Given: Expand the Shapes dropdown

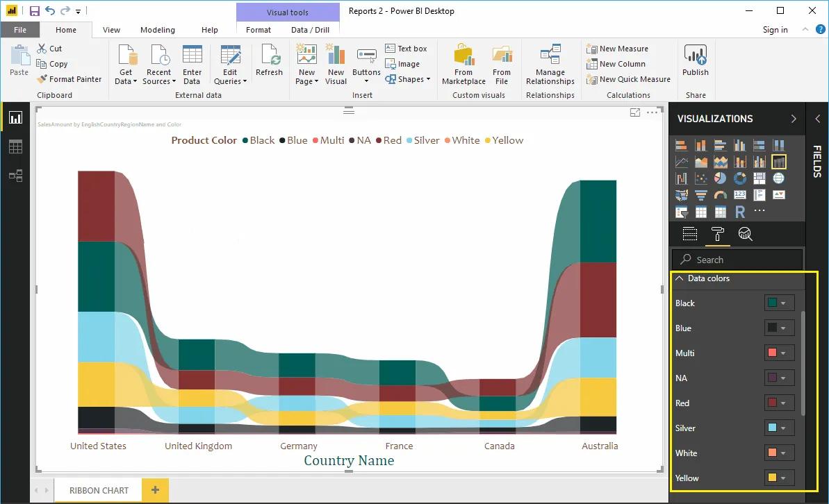Looking at the screenshot, I should click(414, 79).
